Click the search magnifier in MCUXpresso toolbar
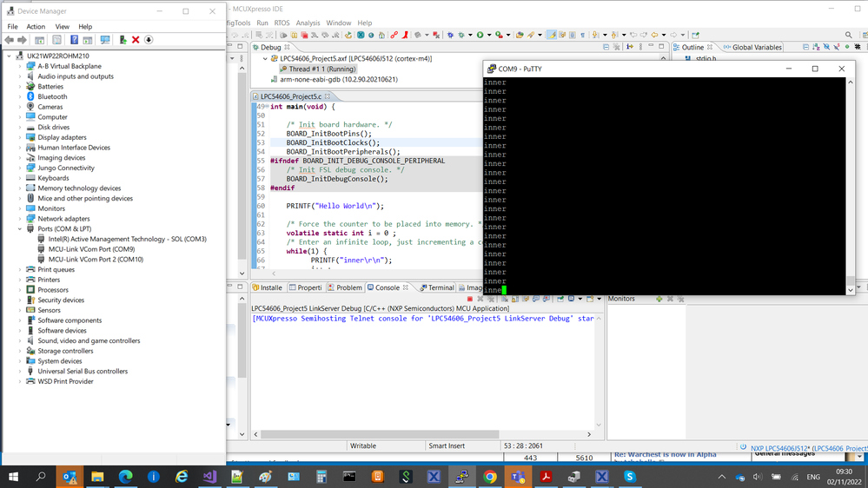 click(848, 35)
